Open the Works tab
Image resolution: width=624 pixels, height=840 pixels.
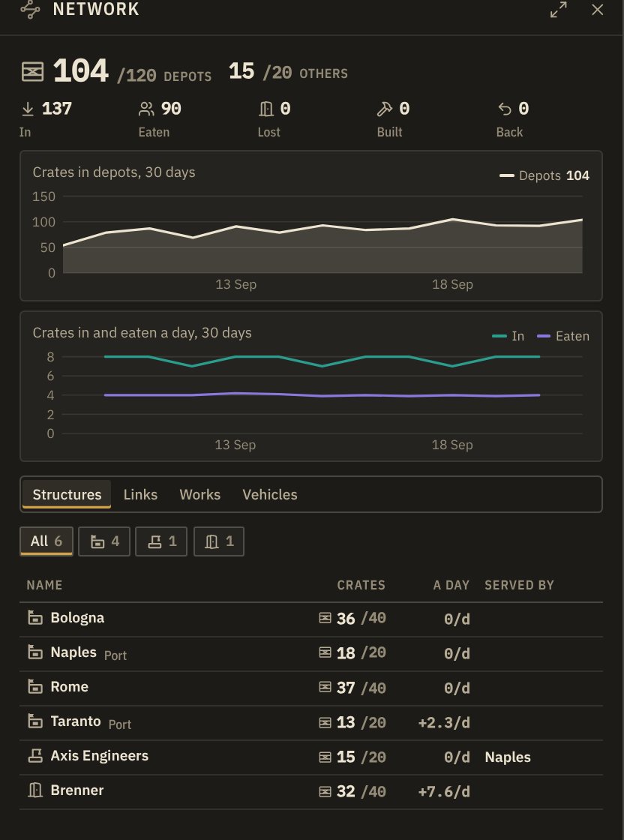[x=199, y=494]
